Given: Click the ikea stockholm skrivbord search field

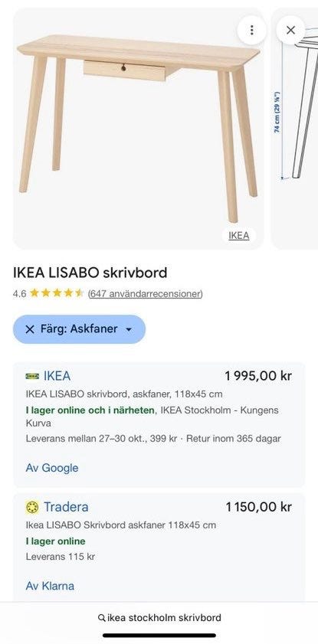Looking at the screenshot, I should [159, 618].
